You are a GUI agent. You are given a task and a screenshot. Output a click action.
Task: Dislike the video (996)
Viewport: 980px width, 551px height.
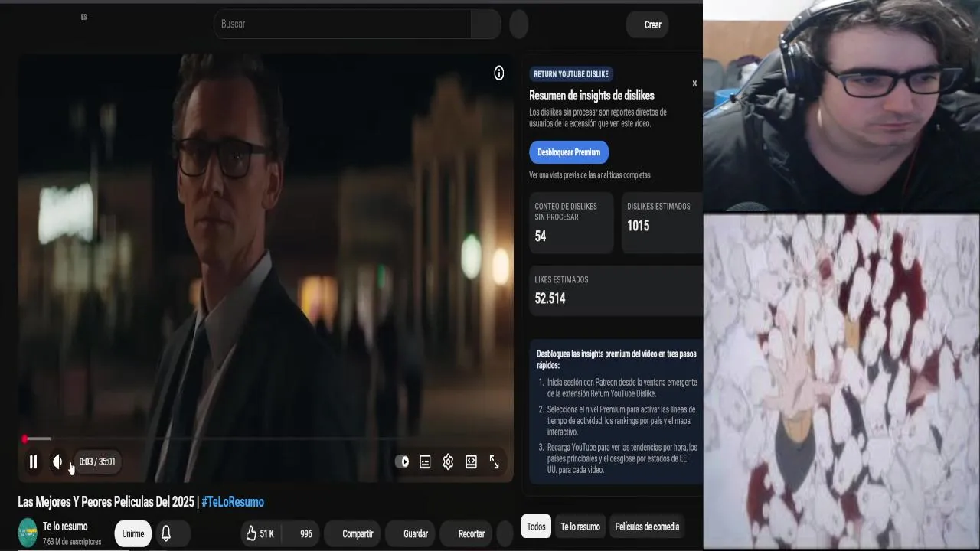coord(302,533)
